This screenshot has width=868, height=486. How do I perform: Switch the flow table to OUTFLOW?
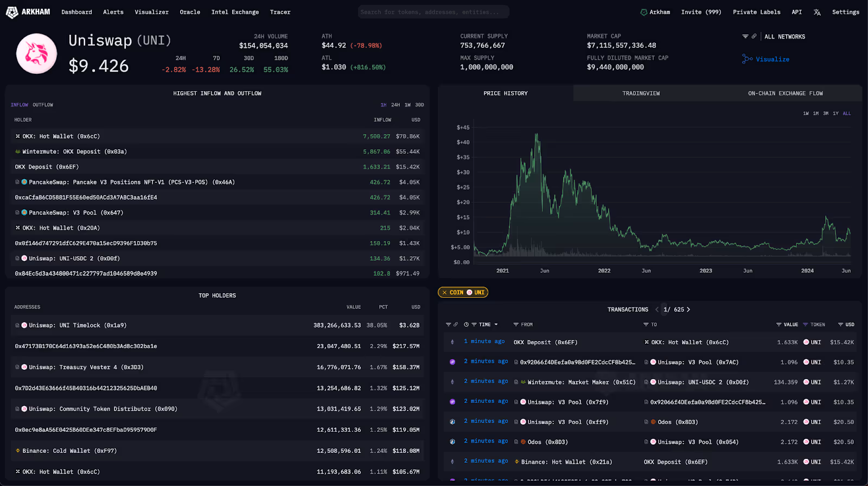pos(43,105)
